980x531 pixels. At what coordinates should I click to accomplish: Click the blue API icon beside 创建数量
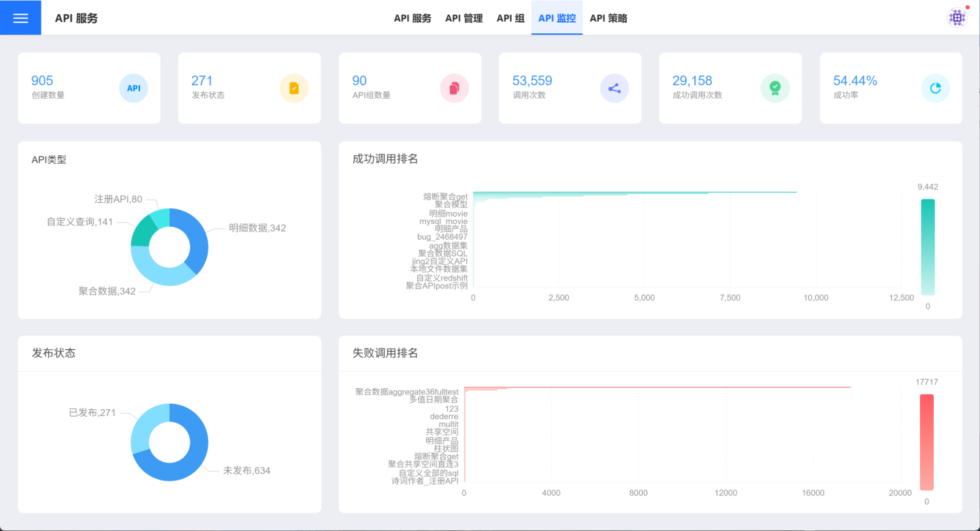pyautogui.click(x=133, y=88)
